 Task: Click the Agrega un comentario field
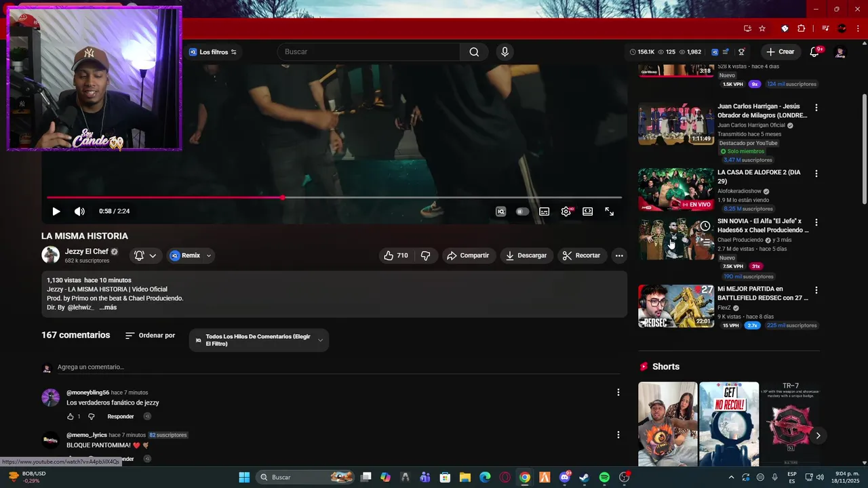(x=338, y=367)
